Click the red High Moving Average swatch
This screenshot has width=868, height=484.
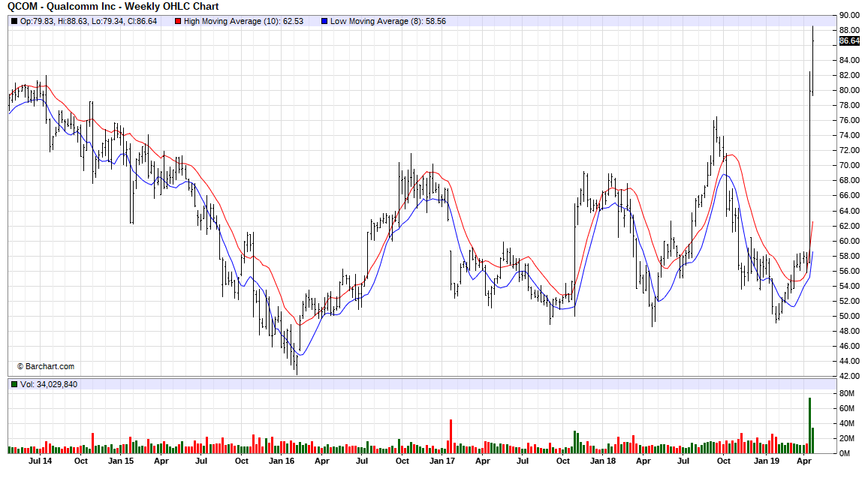pos(178,22)
